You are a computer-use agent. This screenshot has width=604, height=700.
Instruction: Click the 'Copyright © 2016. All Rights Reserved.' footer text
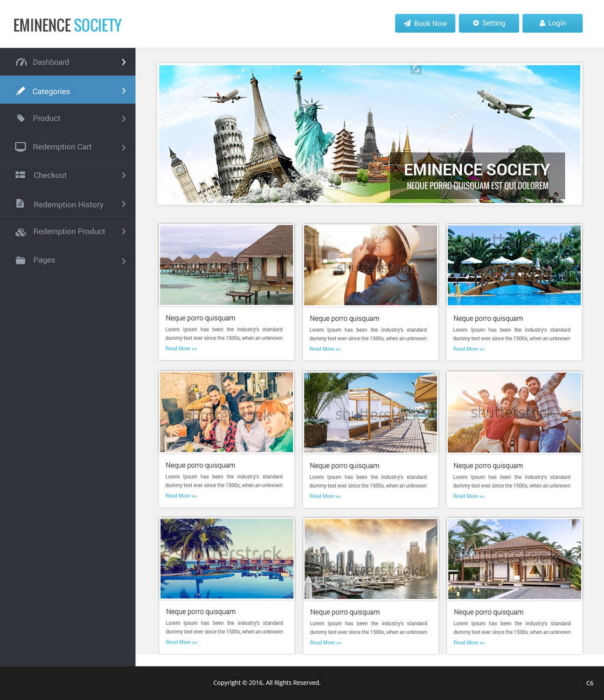pos(267,683)
